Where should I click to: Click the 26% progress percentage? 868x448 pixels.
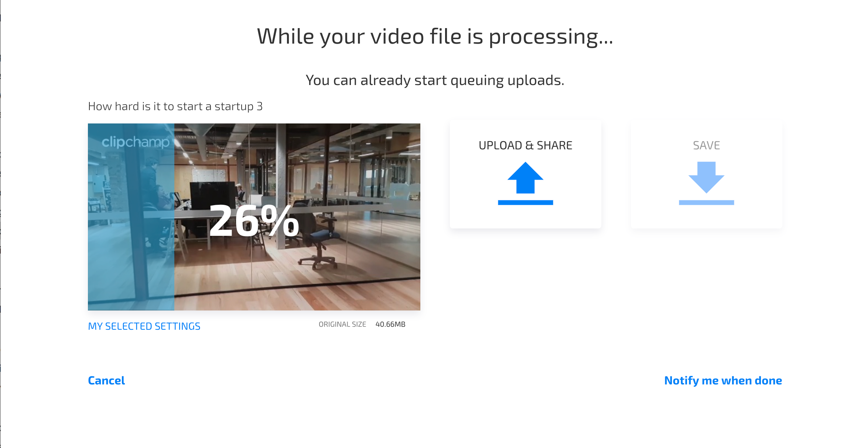[x=254, y=221]
